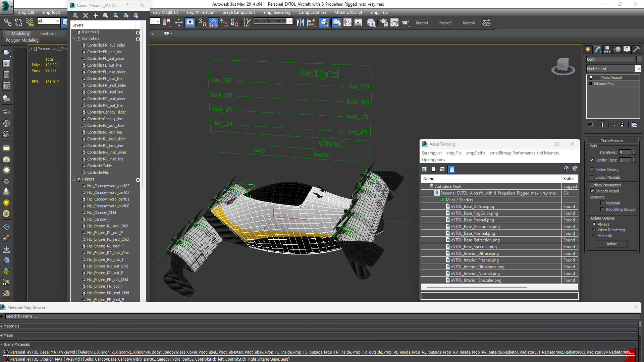Collapse the Controllers layer group
Viewport: 644px width, 362px height.
pos(73,39)
